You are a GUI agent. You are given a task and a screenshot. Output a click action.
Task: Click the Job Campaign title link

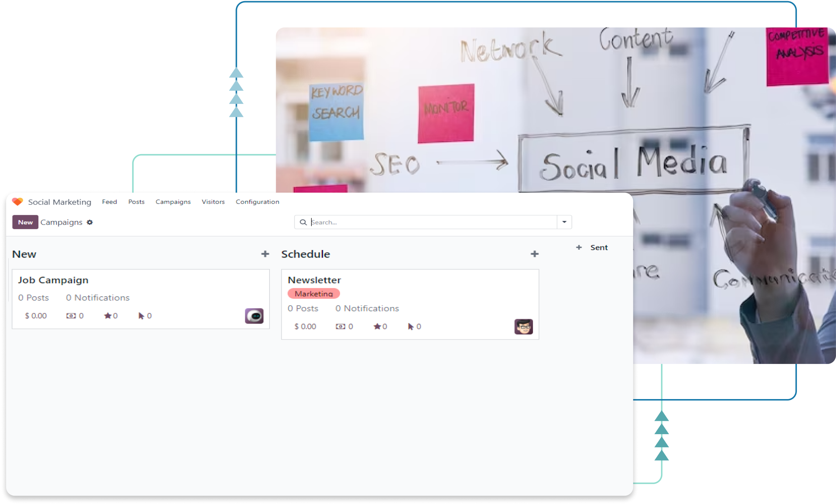click(53, 279)
